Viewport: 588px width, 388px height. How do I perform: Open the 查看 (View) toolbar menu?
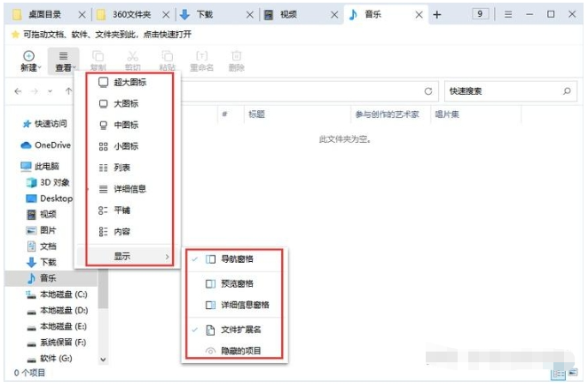[x=63, y=60]
